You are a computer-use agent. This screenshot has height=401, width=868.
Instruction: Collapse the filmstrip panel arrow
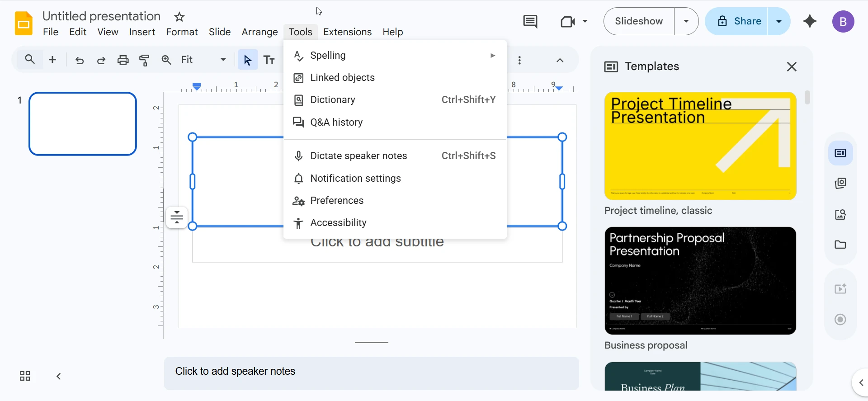click(x=59, y=376)
